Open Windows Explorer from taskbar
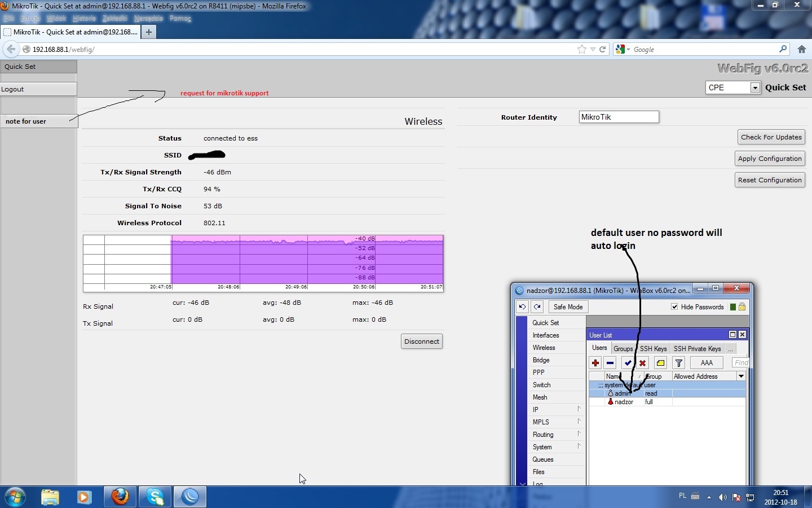The height and width of the screenshot is (508, 812). coord(50,497)
